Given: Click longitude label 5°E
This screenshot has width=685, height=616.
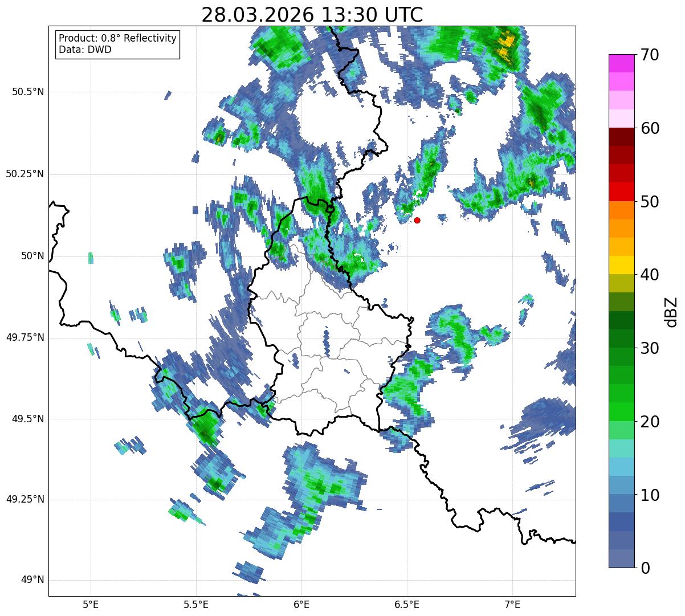Looking at the screenshot, I should click(91, 604).
